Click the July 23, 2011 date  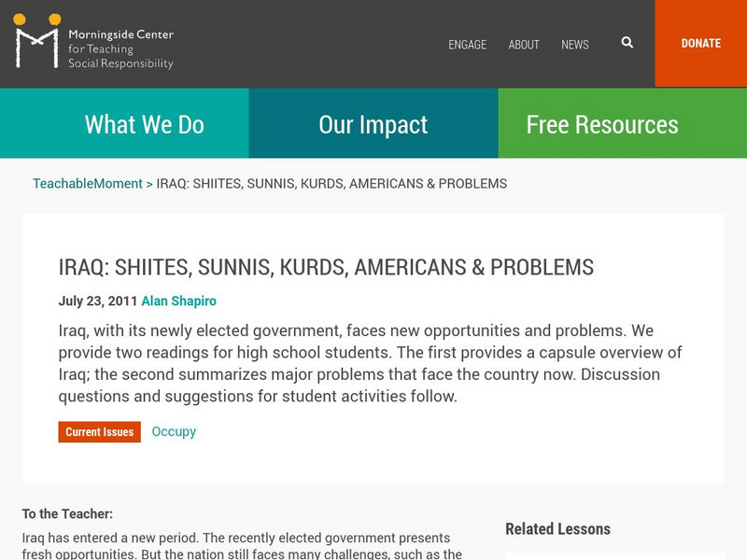point(98,301)
